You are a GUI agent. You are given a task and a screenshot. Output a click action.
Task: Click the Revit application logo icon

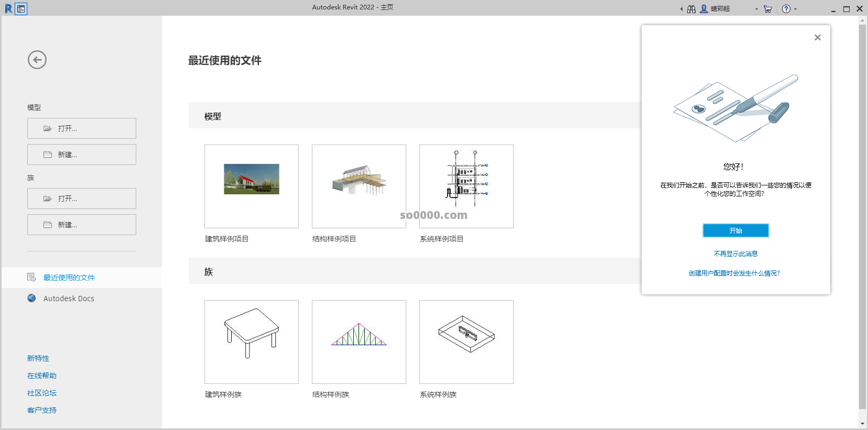[8, 8]
